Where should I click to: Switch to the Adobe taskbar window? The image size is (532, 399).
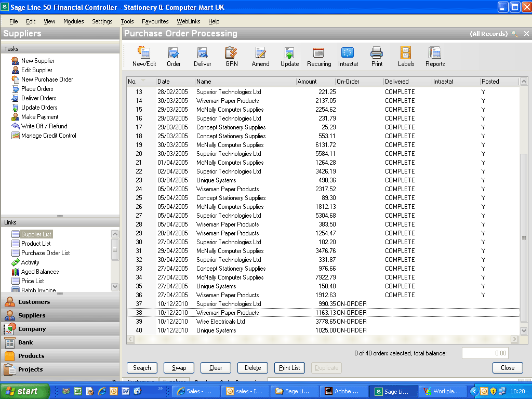[x=343, y=391]
